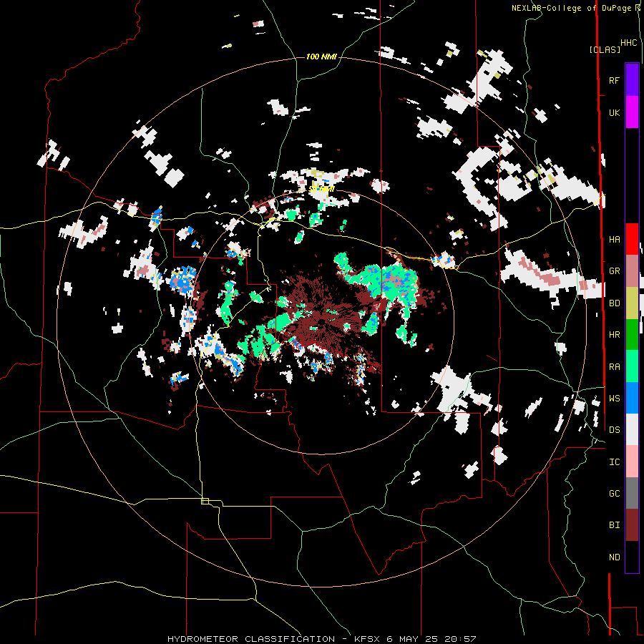Viewport: 644px width, 644px height.
Task: Click the HA legend label
Action: (614, 240)
